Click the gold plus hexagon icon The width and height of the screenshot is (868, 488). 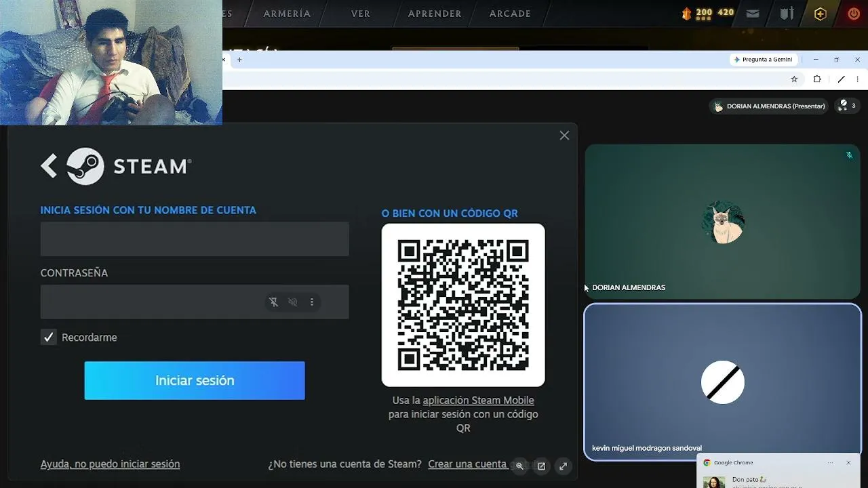(821, 14)
